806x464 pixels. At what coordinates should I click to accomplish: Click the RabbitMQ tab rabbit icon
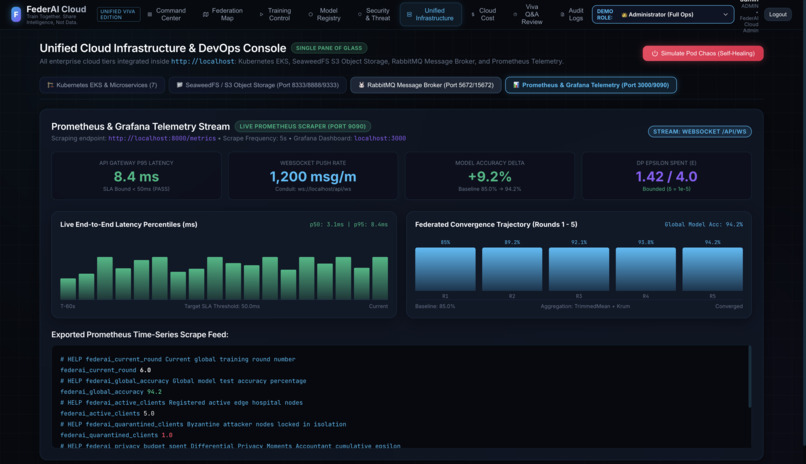[x=361, y=85]
